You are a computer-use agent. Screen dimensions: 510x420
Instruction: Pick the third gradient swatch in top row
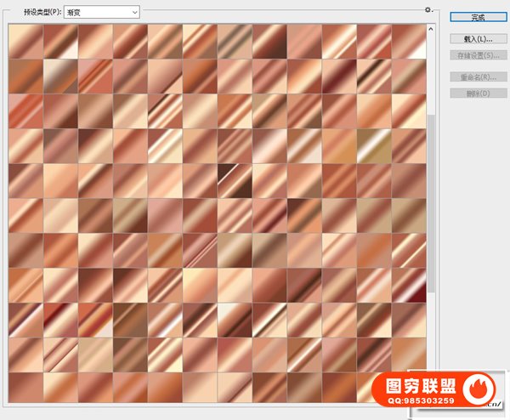coord(95,41)
